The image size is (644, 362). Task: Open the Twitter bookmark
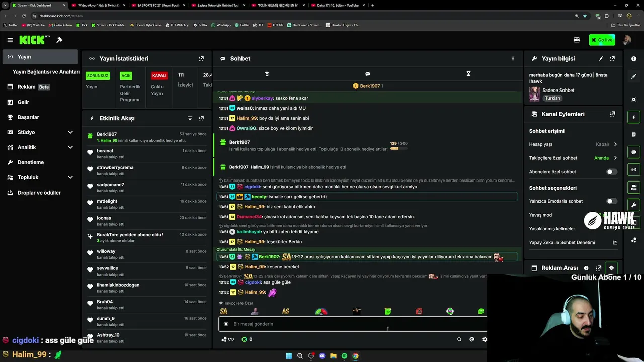(11, 25)
